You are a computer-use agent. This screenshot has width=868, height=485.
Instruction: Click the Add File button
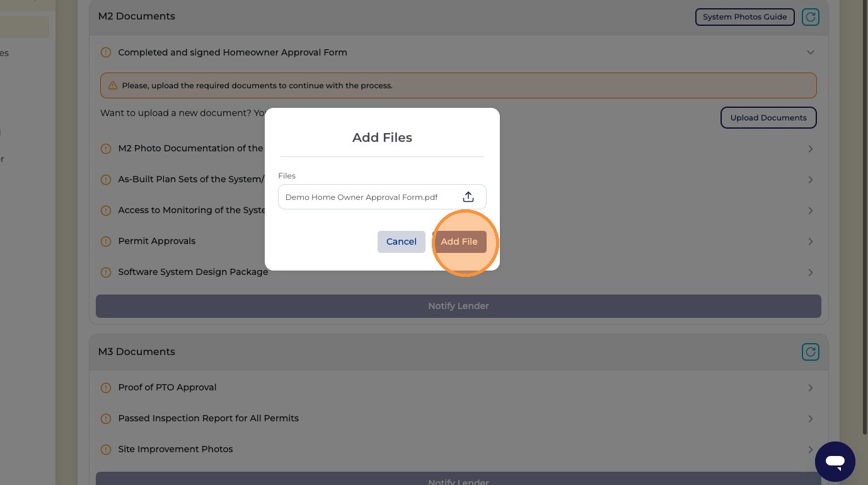click(459, 242)
